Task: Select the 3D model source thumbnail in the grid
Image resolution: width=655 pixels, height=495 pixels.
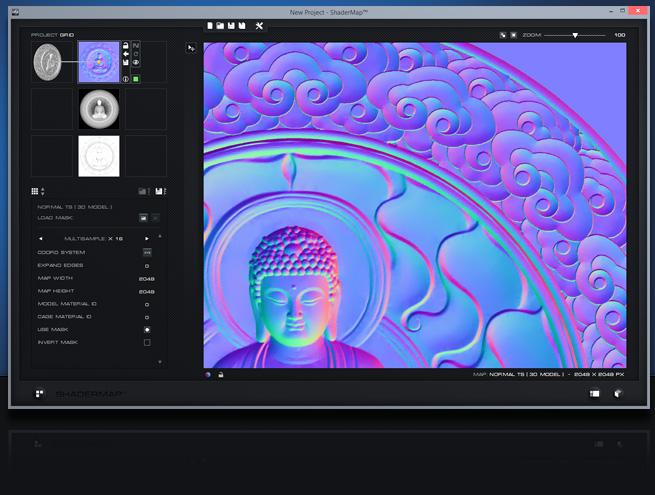Action: pos(48,62)
